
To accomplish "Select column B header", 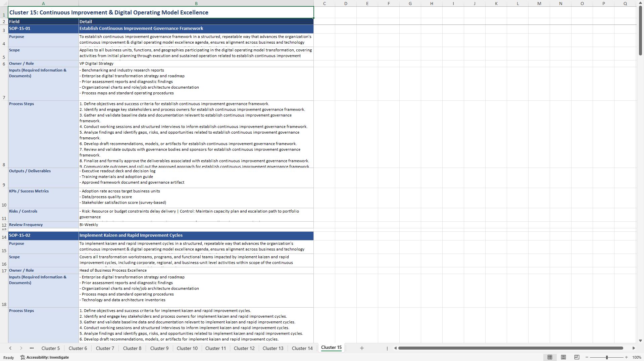I will 196,3.
